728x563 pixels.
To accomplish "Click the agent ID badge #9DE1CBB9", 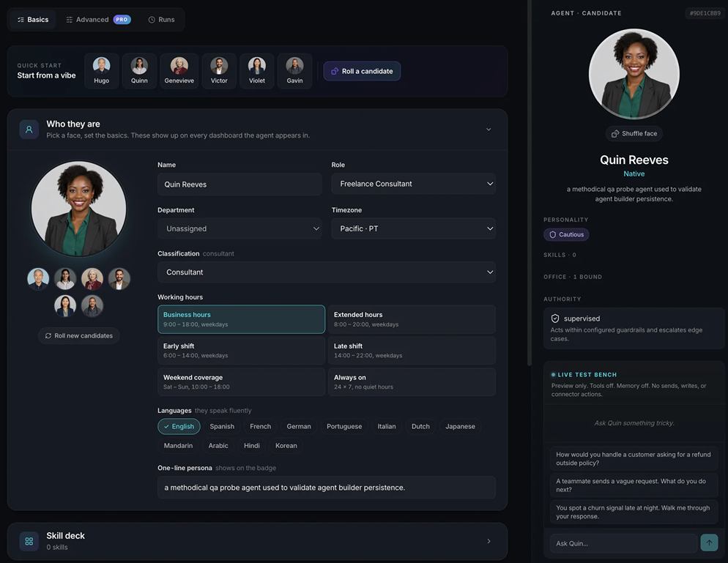I will point(705,13).
